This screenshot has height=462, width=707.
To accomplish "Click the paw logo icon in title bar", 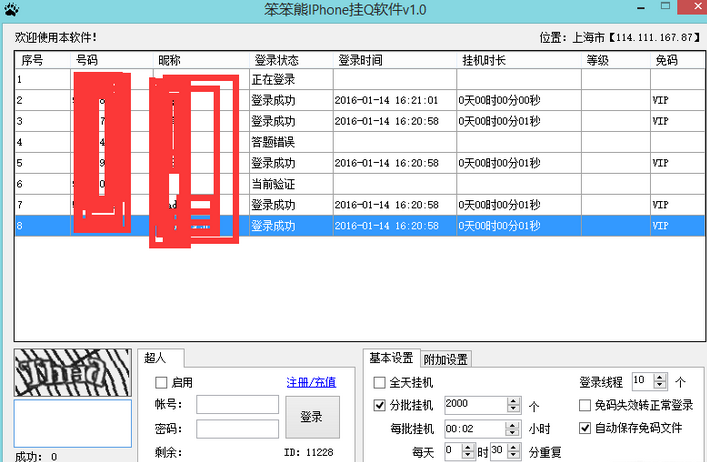I will click(11, 9).
